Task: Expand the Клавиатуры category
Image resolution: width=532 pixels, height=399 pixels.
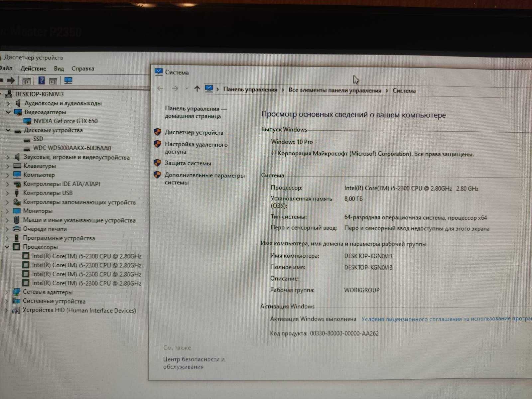Action: (8, 166)
